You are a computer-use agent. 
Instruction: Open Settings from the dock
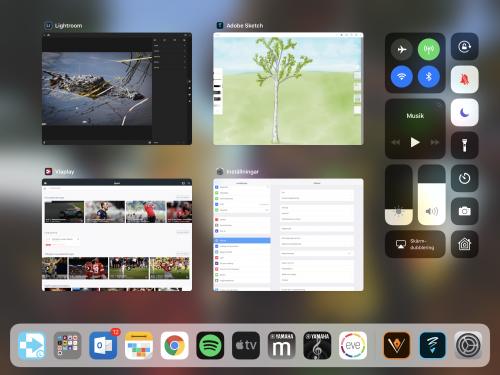point(468,345)
